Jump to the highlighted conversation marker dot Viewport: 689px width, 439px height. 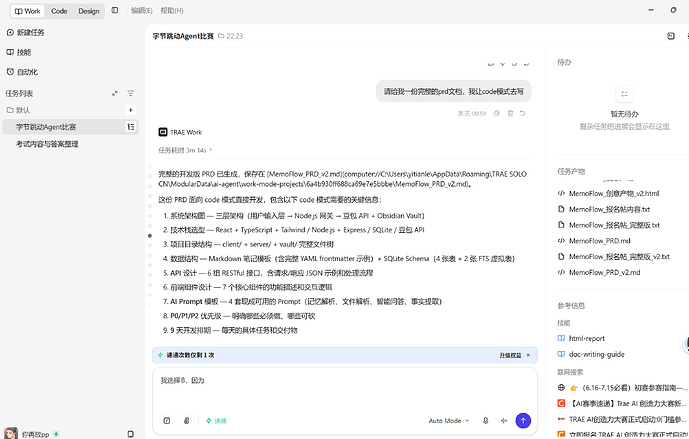click(x=150, y=236)
